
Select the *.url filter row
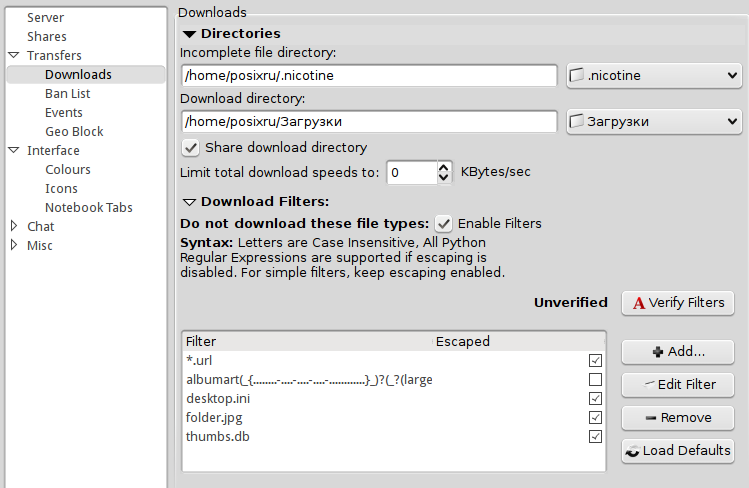coord(394,361)
